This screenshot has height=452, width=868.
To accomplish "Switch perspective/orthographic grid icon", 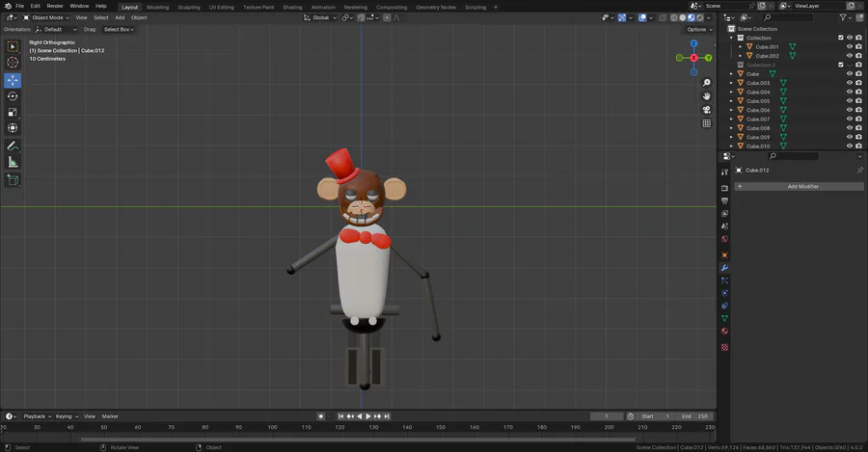I will [706, 123].
